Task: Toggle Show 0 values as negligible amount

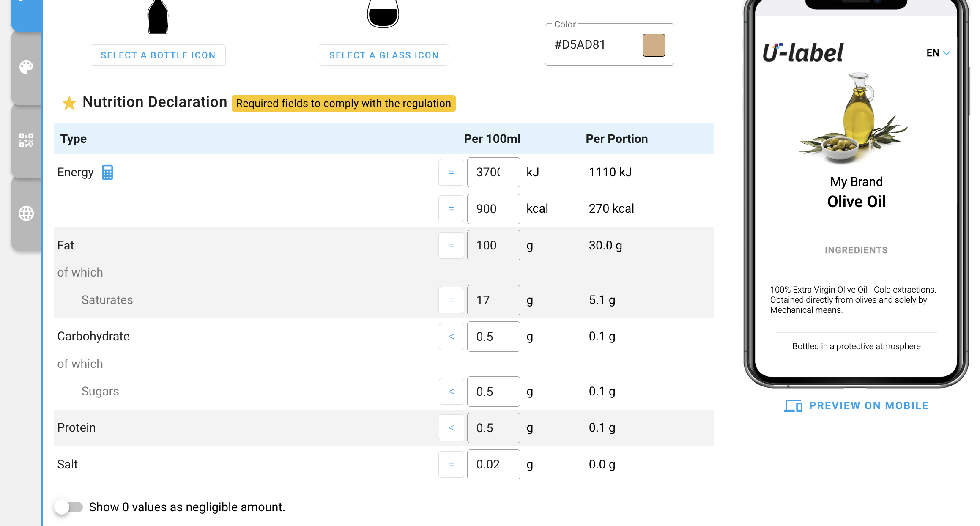Action: 68,507
